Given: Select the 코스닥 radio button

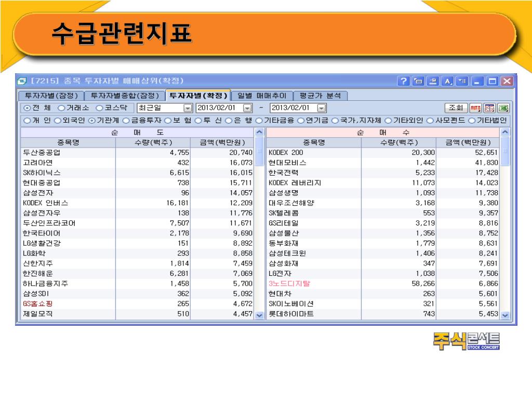Looking at the screenshot, I should (x=99, y=108).
